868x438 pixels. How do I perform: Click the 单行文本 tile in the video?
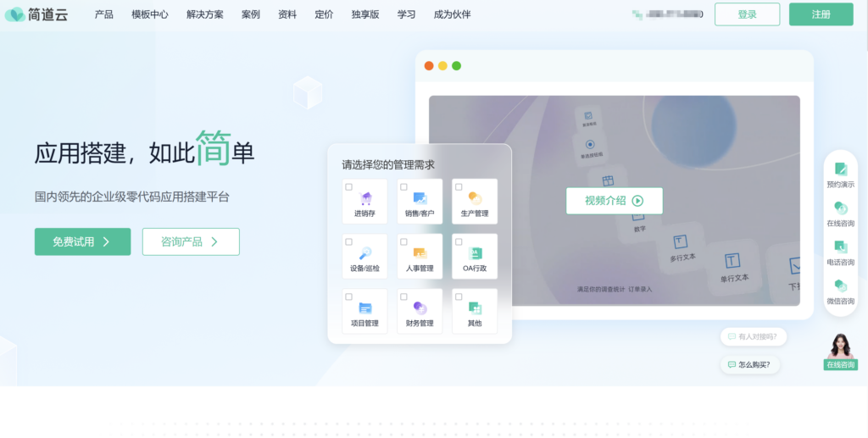point(733,268)
